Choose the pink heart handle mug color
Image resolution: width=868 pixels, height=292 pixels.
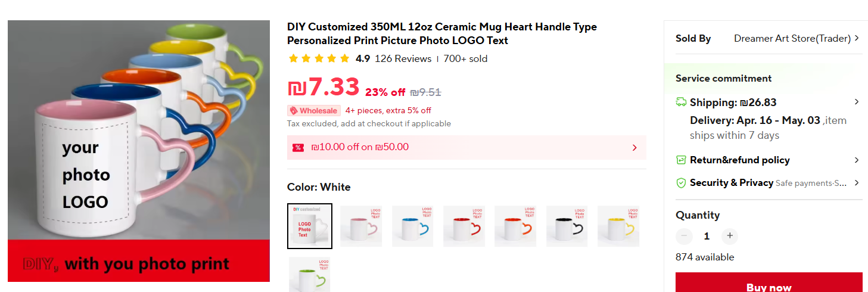(x=361, y=226)
